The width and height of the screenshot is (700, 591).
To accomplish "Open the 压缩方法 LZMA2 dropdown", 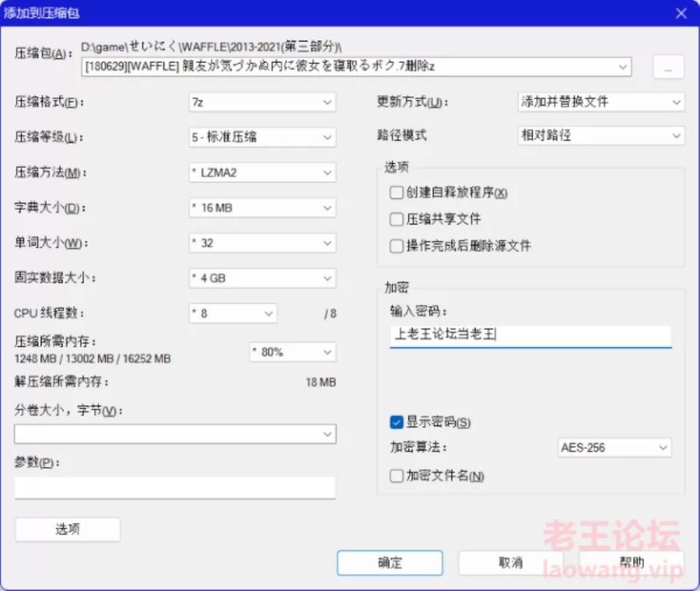I will click(262, 173).
